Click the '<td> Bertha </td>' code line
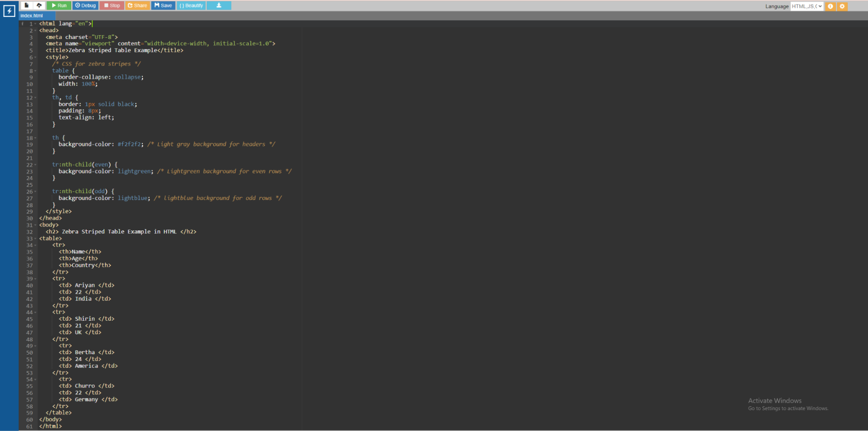Screen dimensions: 868x431 coord(86,352)
